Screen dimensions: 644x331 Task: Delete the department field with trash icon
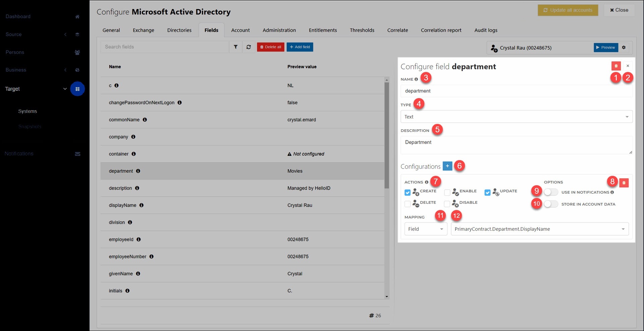(616, 66)
